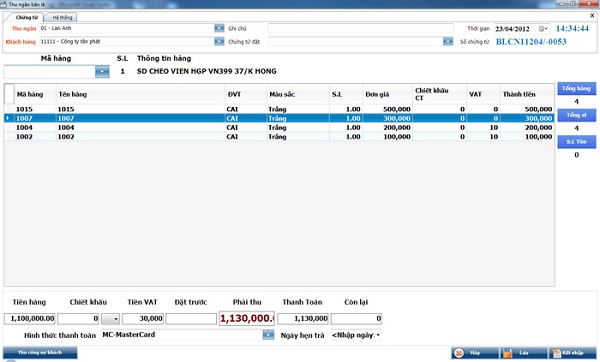This screenshot has width=600, height=362.
Task: Expand the Hình thức thanh toán payment dropdown
Action: 269,335
